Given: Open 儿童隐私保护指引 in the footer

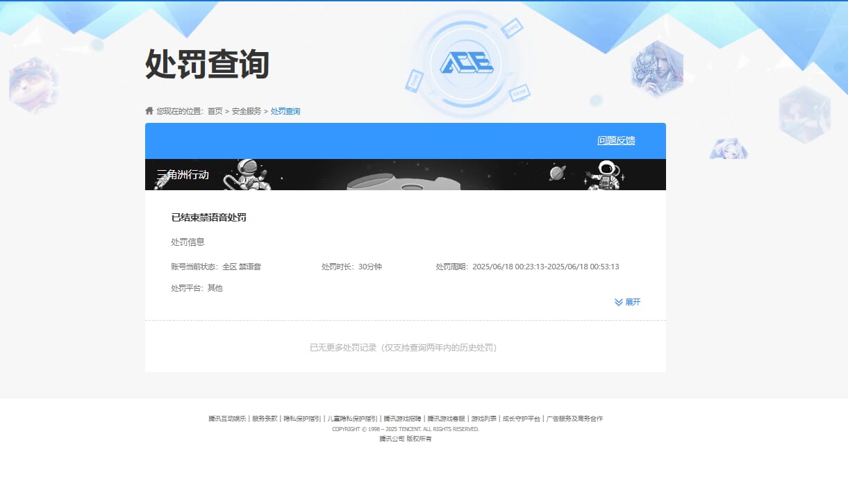Looking at the screenshot, I should pos(352,419).
